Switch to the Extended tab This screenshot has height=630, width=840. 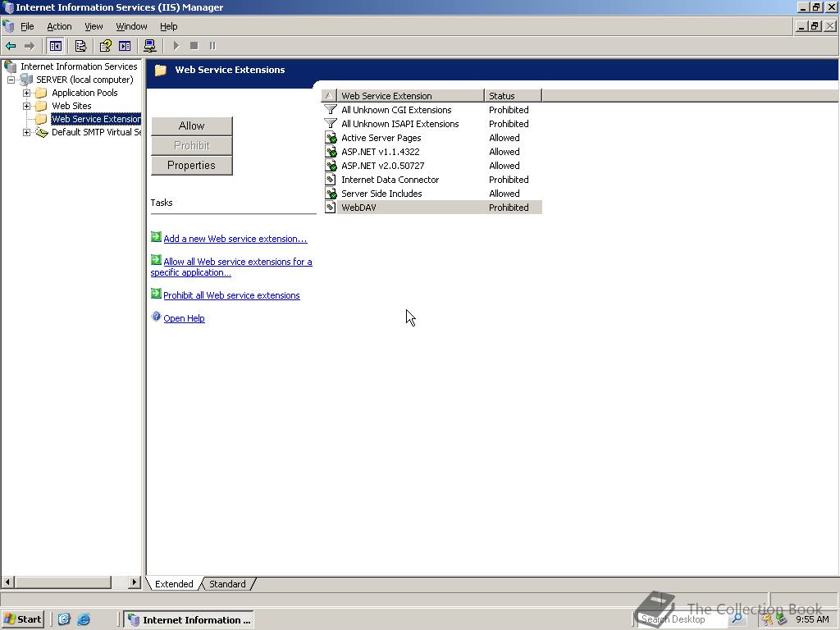point(174,584)
